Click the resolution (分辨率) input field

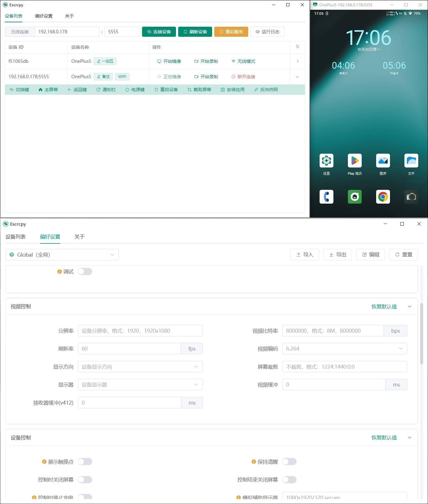click(x=140, y=331)
